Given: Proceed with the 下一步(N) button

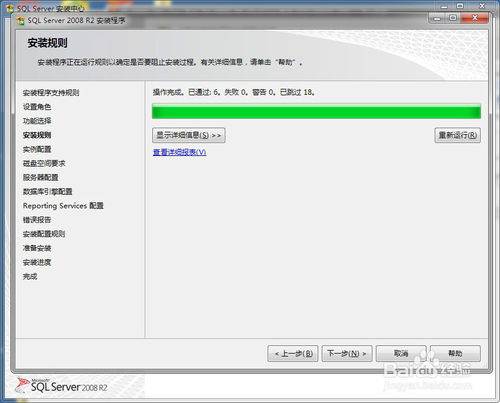Looking at the screenshot, I should click(x=347, y=353).
